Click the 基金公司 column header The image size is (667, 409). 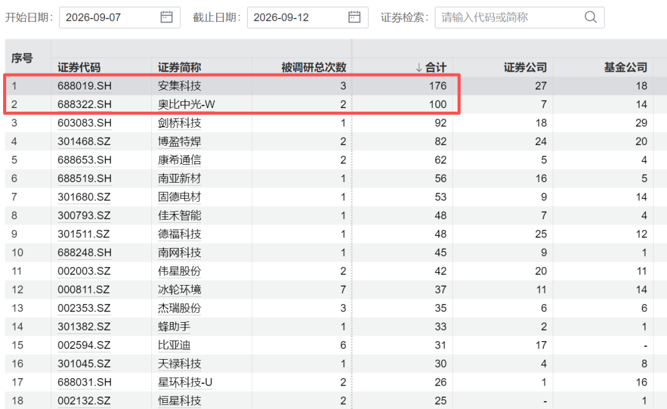(626, 67)
